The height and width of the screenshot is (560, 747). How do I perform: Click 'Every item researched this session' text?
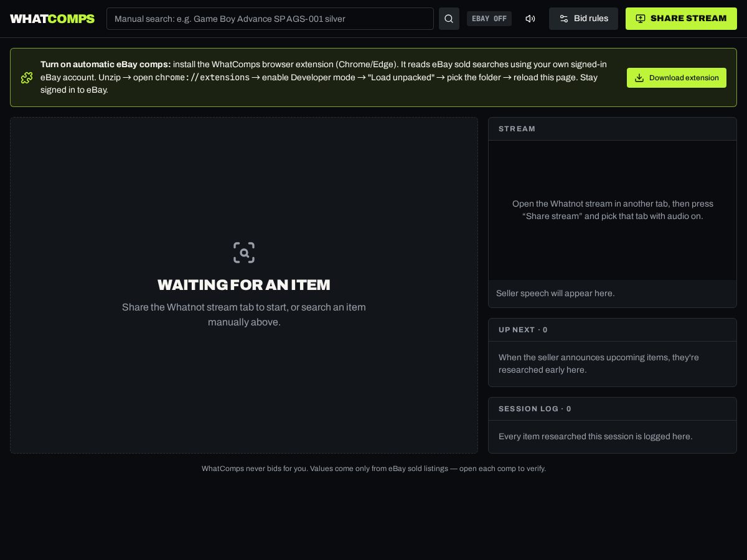point(595,436)
